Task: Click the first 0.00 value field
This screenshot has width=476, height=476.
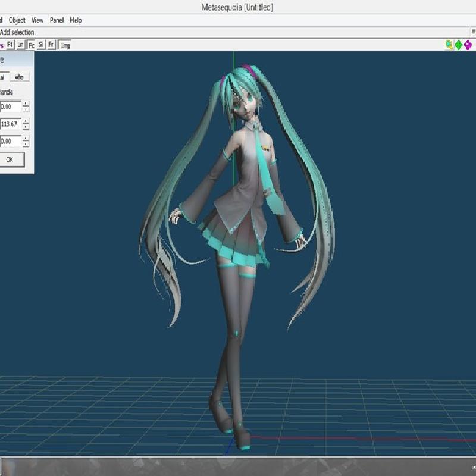Action: tap(10, 107)
